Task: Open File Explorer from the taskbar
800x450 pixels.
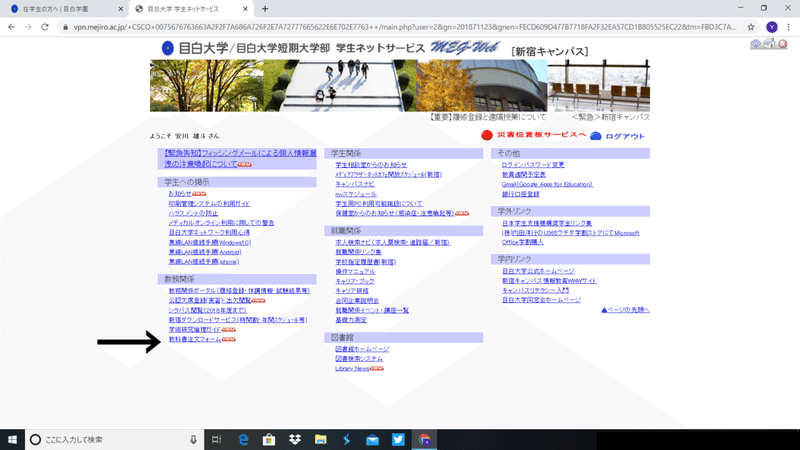Action: (320, 439)
